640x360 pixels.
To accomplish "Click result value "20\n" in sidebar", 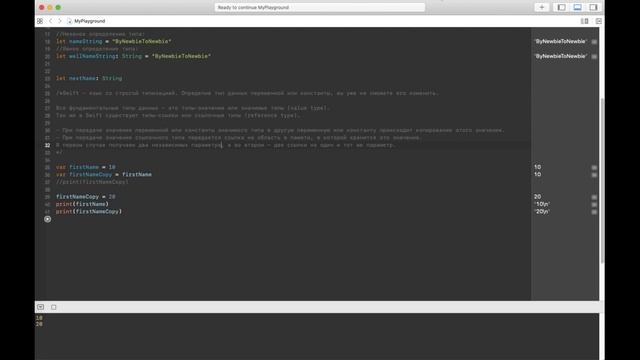I will click(x=542, y=211).
